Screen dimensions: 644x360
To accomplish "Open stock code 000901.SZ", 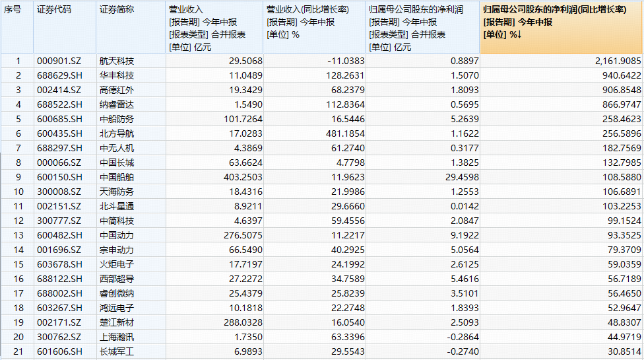I will [59, 61].
